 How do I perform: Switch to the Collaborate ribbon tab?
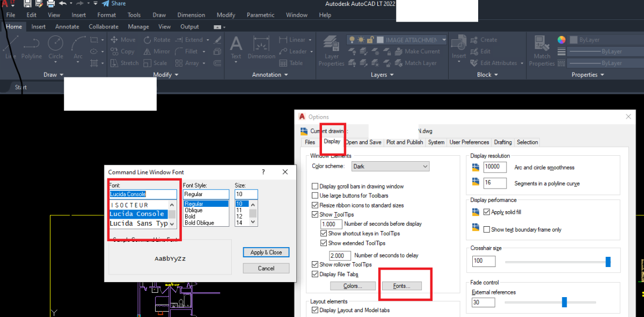click(x=104, y=26)
